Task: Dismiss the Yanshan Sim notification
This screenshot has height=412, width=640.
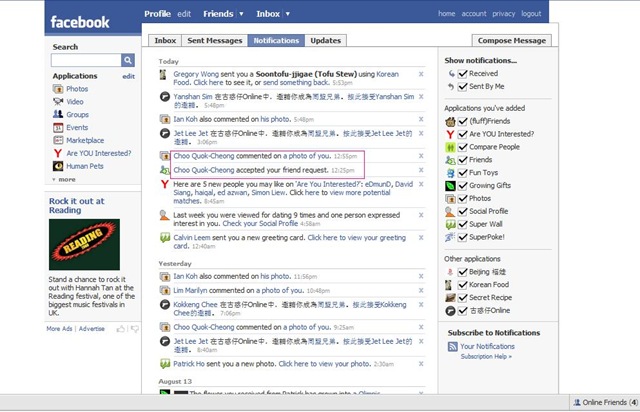Action: (421, 96)
